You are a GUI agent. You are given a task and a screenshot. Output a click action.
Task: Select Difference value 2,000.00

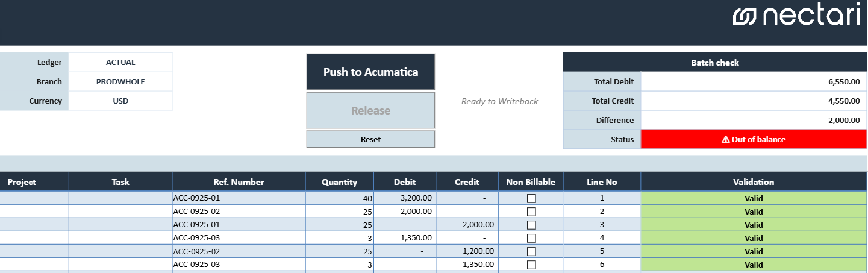coord(754,120)
